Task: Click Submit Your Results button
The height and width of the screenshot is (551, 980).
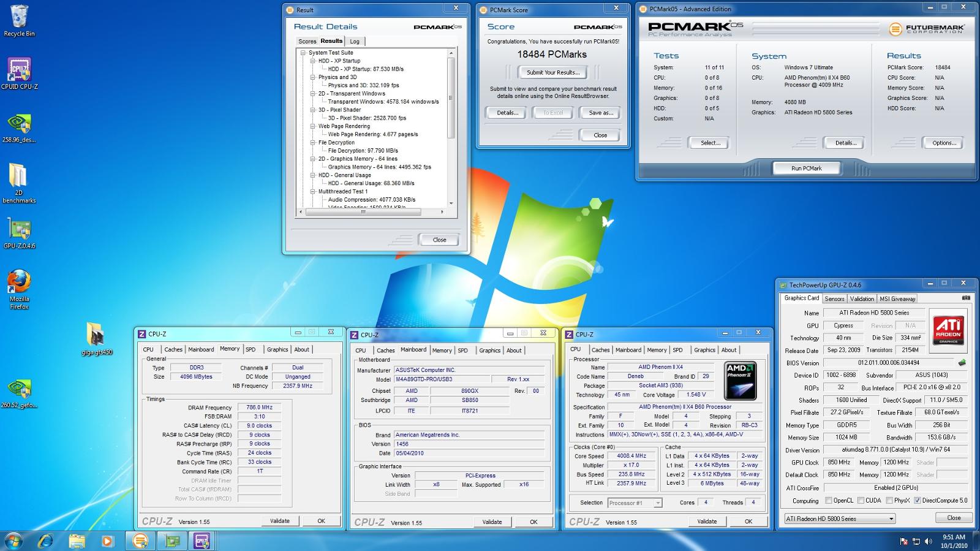Action: (x=553, y=72)
